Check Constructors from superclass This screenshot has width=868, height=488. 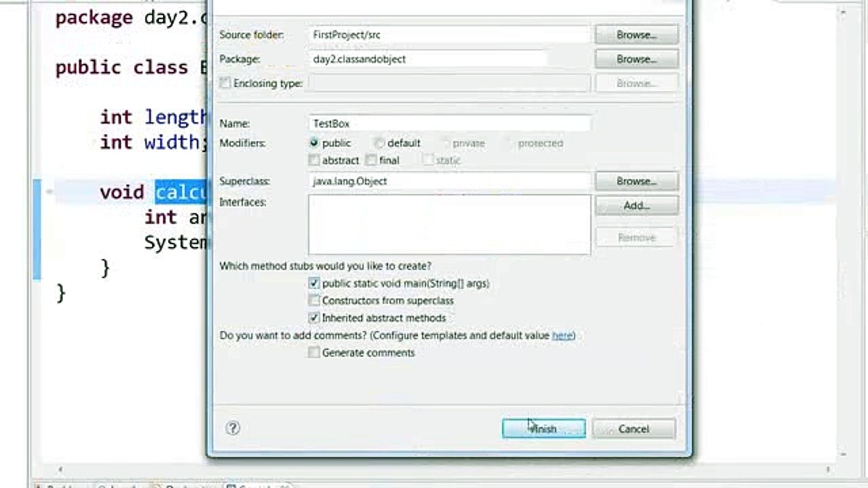click(x=314, y=300)
